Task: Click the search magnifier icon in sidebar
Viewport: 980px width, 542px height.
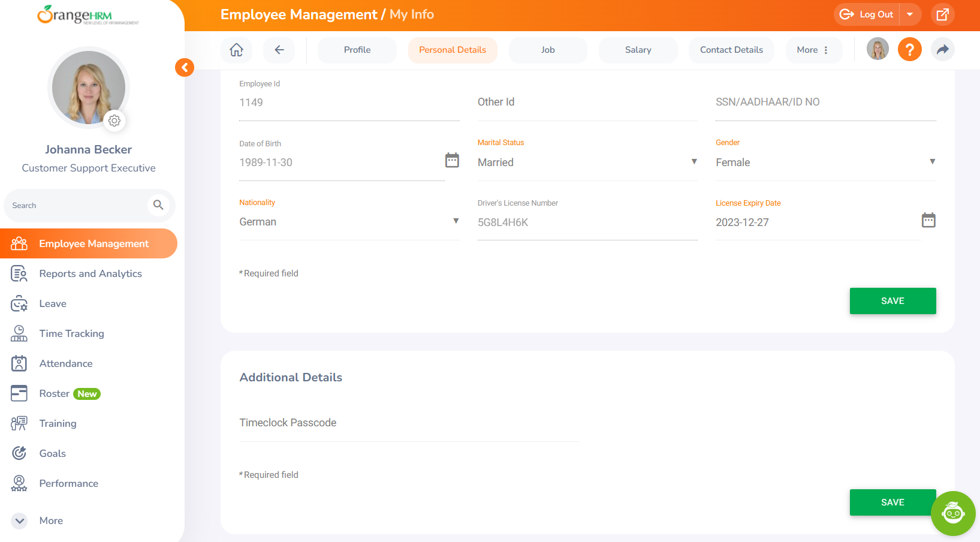Action: (x=158, y=205)
